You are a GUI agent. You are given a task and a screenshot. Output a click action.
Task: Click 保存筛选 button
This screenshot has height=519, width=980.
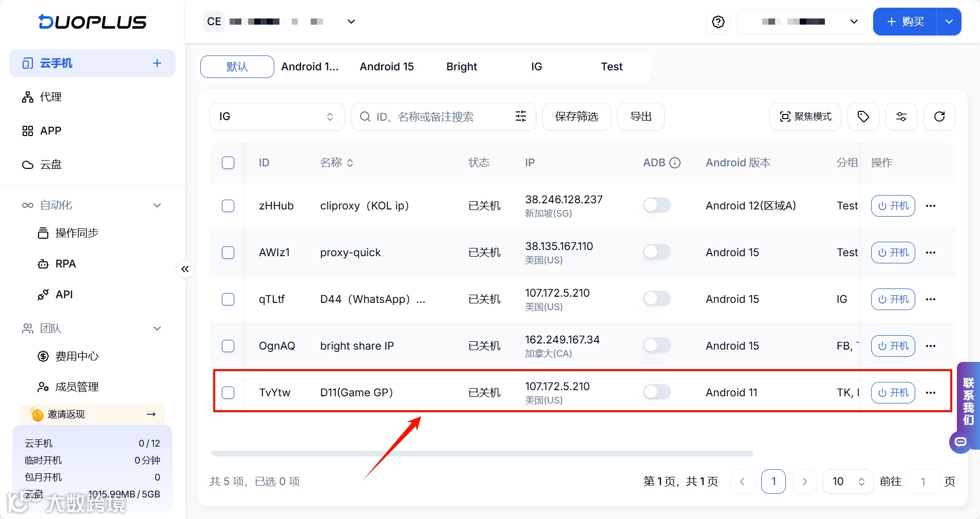coord(577,117)
